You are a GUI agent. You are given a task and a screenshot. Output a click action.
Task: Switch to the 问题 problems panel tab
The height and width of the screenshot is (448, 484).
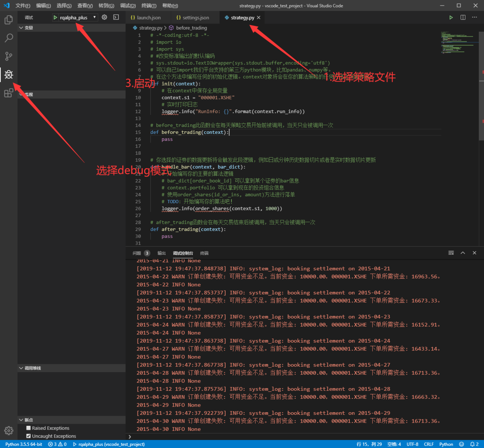[141, 253]
